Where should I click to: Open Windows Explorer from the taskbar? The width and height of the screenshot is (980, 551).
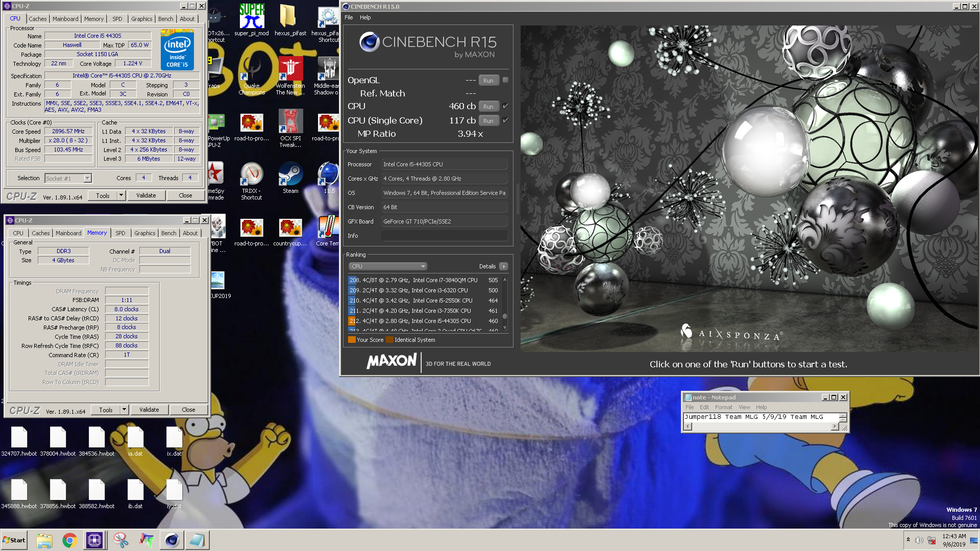[x=44, y=540]
